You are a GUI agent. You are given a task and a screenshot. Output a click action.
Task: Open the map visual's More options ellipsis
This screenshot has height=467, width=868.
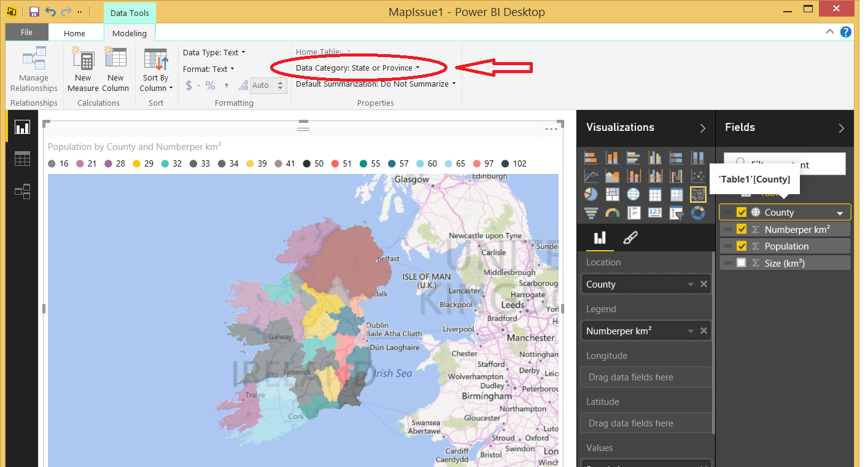pyautogui.click(x=551, y=129)
